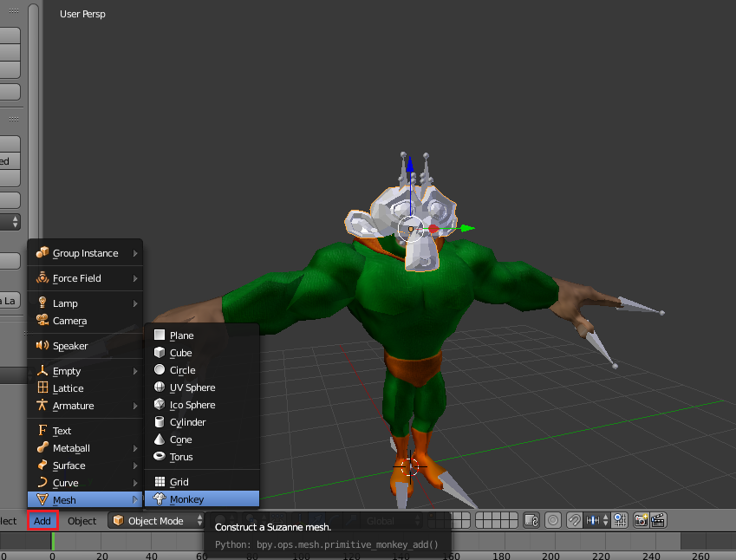Toggle lock camera and layers to scene
This screenshot has height=560, width=736.
pos(531,520)
